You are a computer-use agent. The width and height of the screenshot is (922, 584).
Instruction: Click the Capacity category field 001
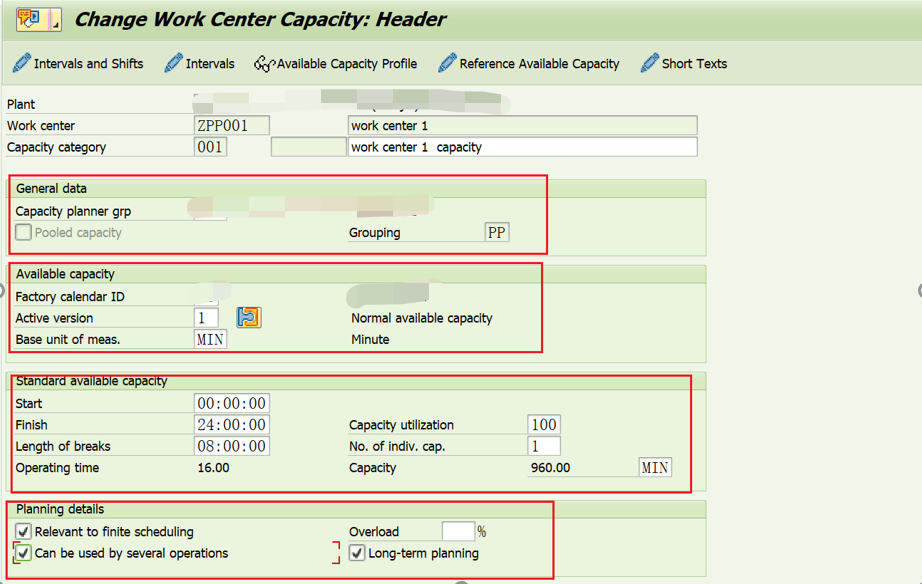click(x=212, y=146)
